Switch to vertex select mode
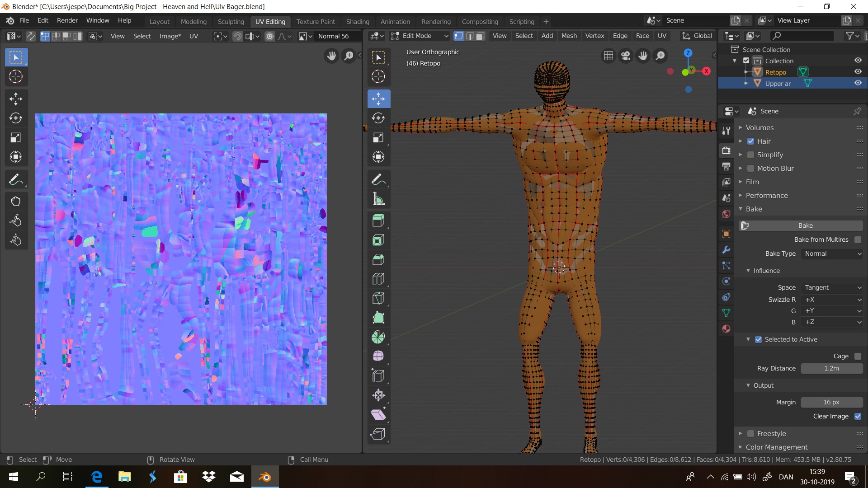The height and width of the screenshot is (488, 868). pyautogui.click(x=458, y=36)
